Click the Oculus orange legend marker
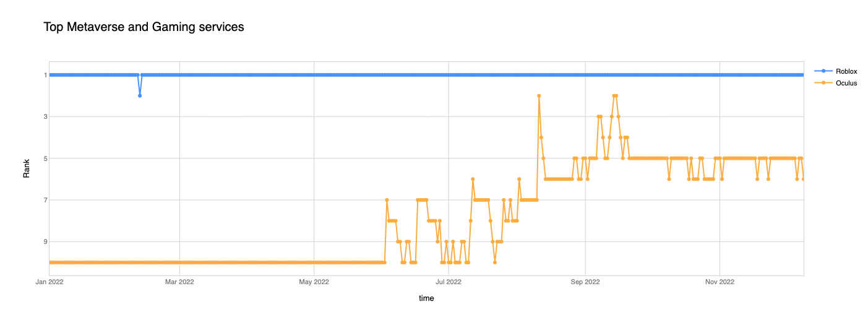 click(x=823, y=82)
